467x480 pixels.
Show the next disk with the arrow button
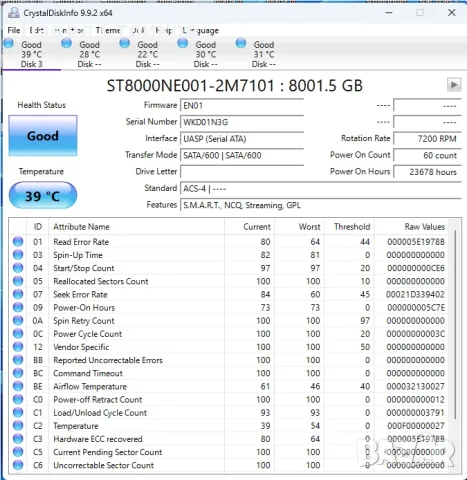pyautogui.click(x=454, y=85)
